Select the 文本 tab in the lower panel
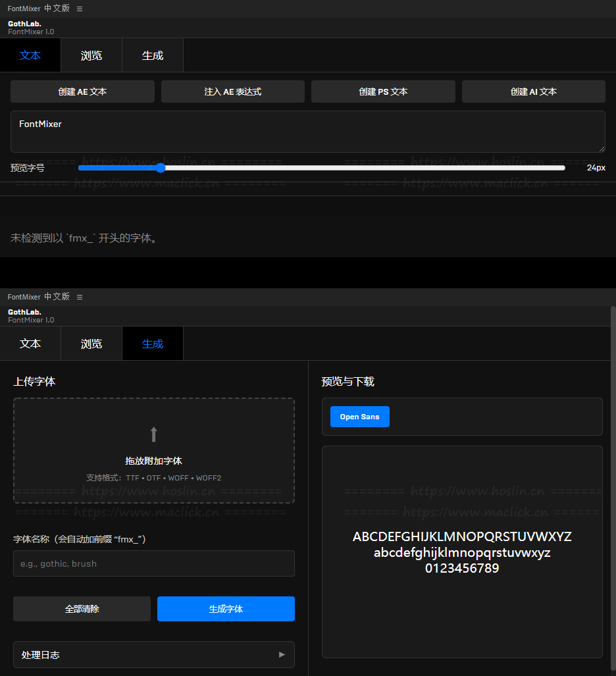 tap(30, 344)
